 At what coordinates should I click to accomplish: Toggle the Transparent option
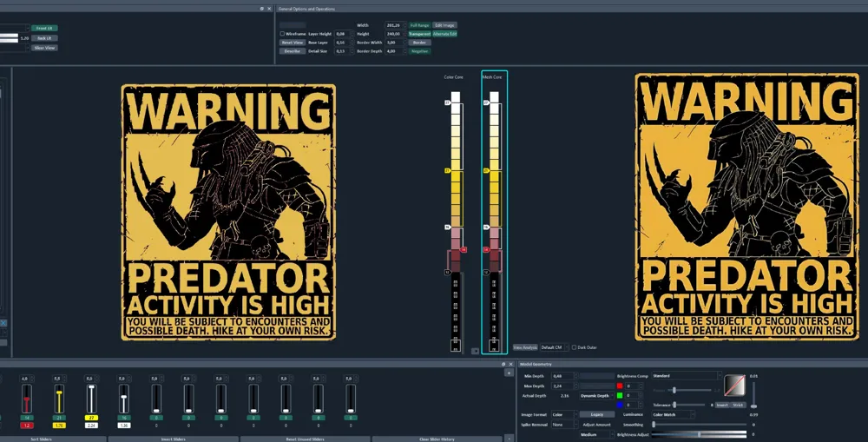tap(419, 34)
